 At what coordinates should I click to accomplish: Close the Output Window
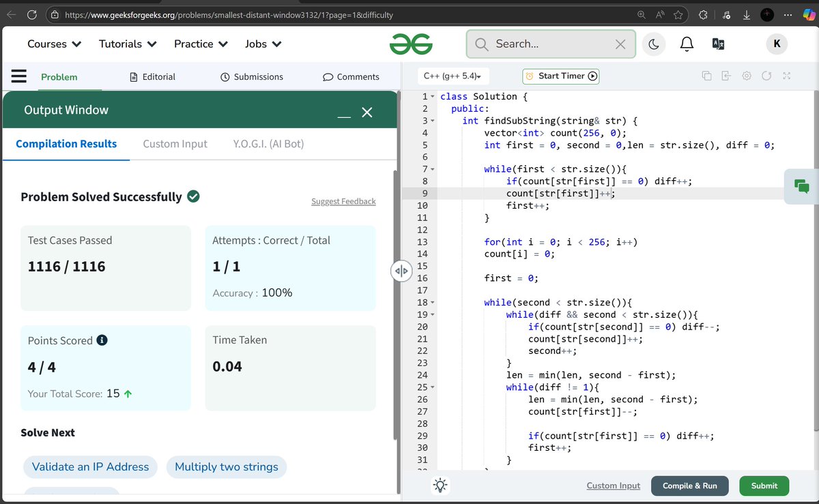click(367, 113)
